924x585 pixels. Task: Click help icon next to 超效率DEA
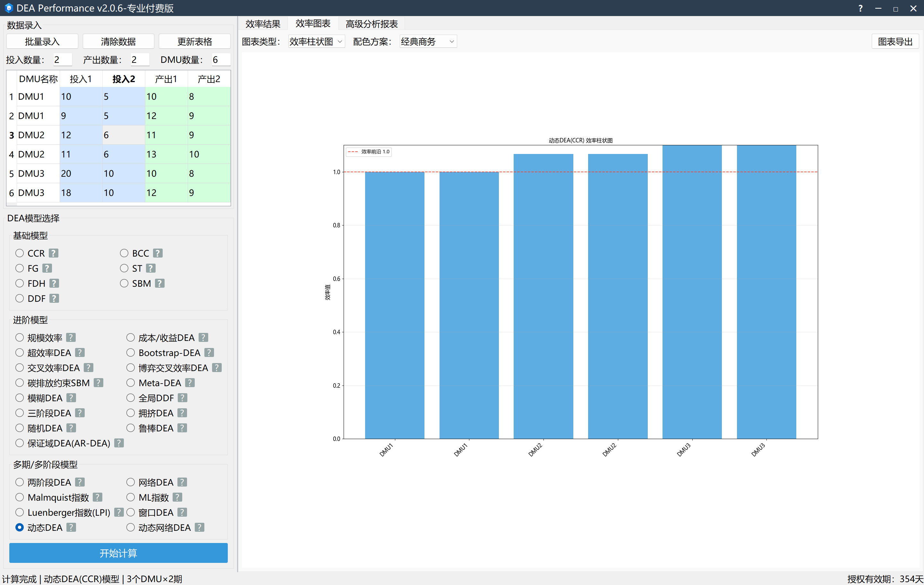pyautogui.click(x=80, y=352)
